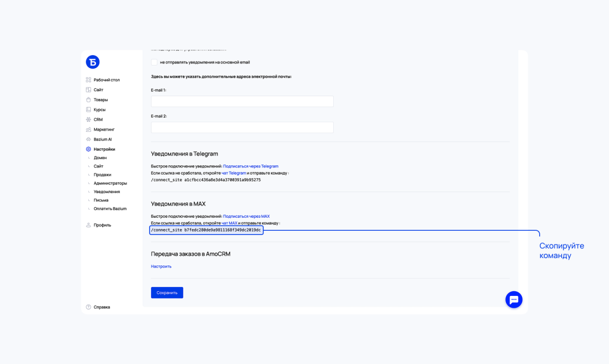The image size is (609, 364).
Task: Click the Справка question mark icon
Action: (89, 307)
